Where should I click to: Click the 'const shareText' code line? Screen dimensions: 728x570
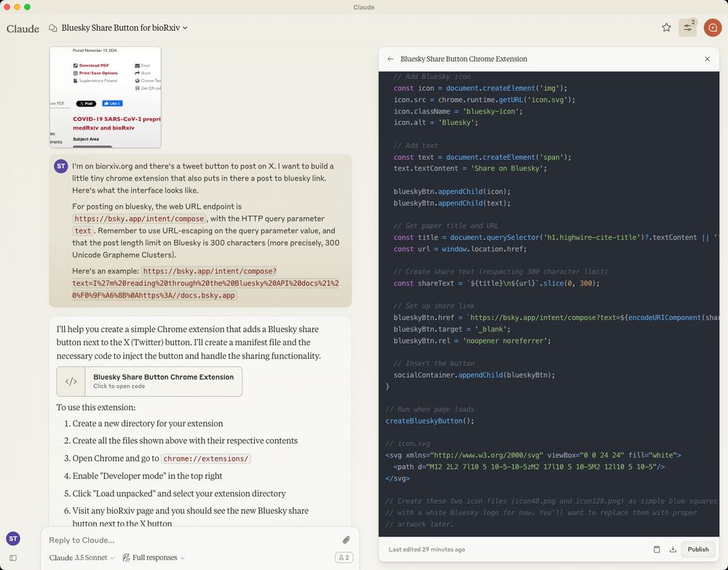pyautogui.click(x=496, y=283)
